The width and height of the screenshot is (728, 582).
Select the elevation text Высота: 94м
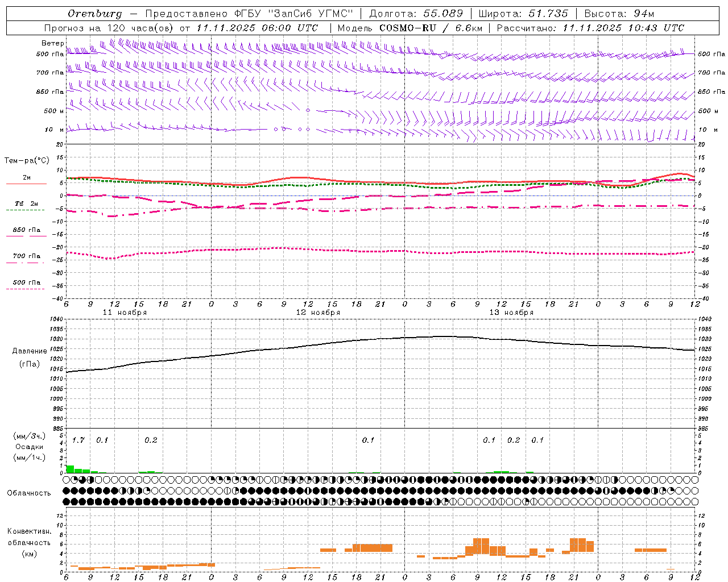pyautogui.click(x=619, y=14)
